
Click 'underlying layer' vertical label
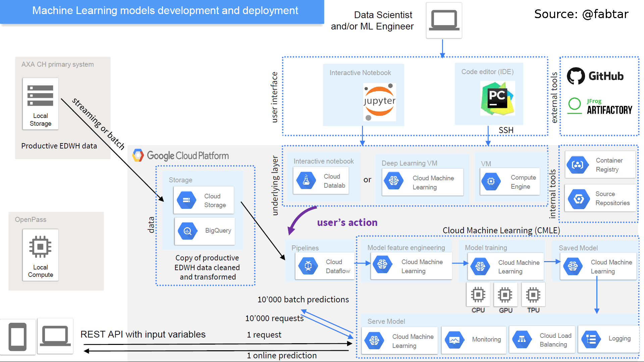point(275,185)
